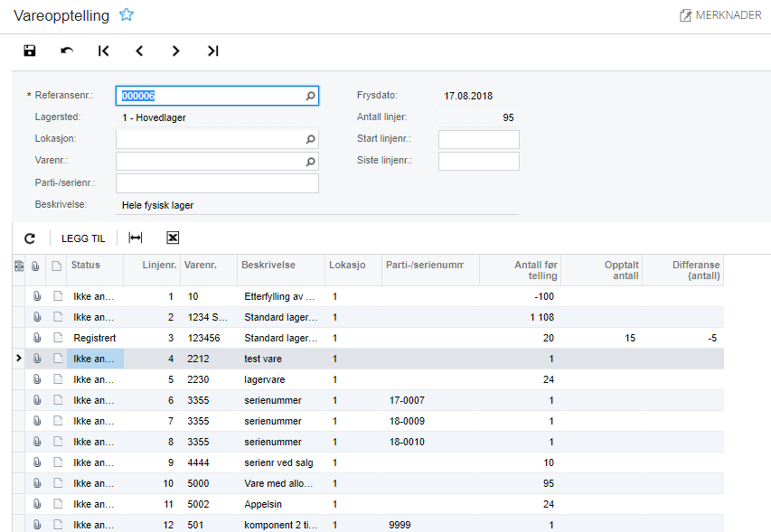This screenshot has width=771, height=532.
Task: Click the Parti-/serienr. input field
Action: 217,183
